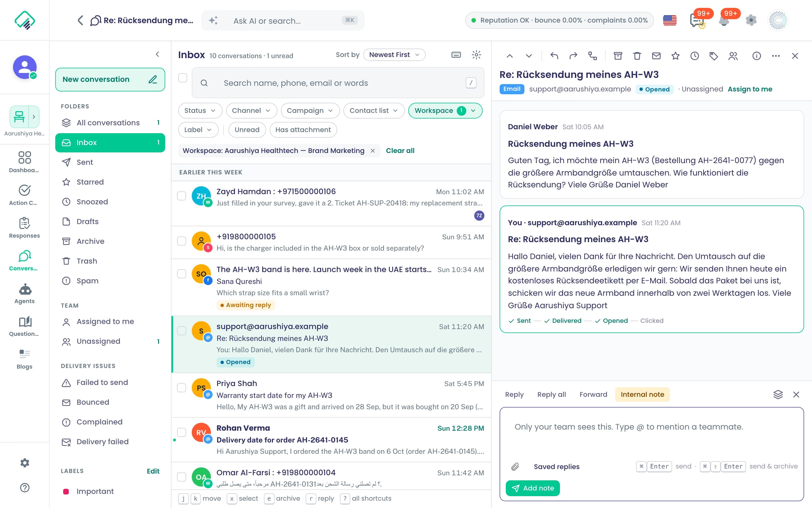Expand the Campaign filter dropdown
812x508 pixels.
(x=310, y=111)
